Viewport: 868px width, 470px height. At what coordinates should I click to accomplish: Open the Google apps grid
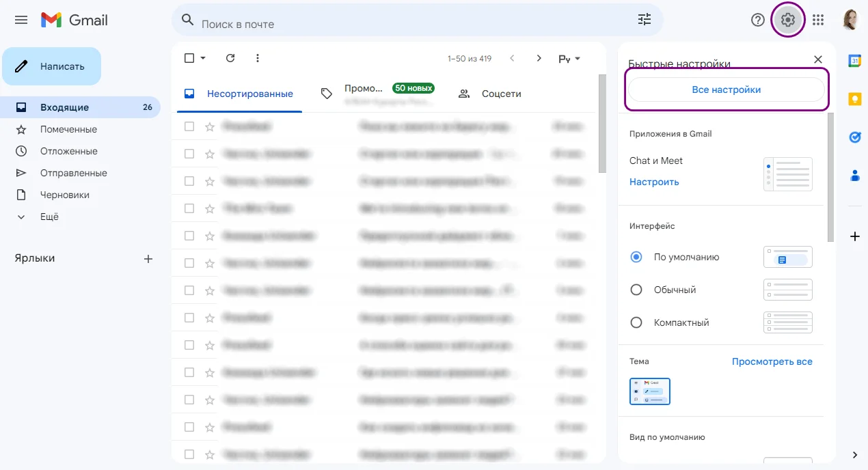(x=818, y=20)
